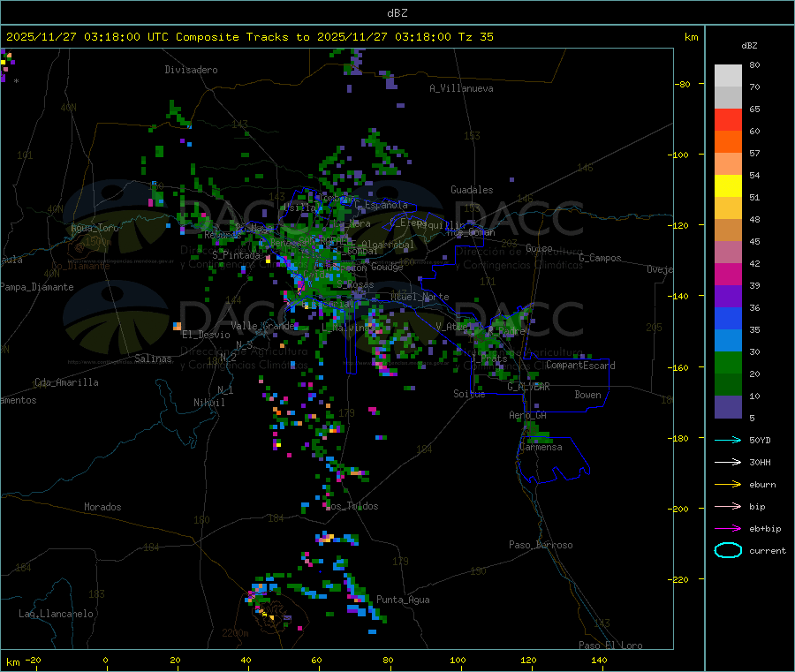
Task: Pick the magenta 39 dBZ color swatch
Action: (728, 274)
